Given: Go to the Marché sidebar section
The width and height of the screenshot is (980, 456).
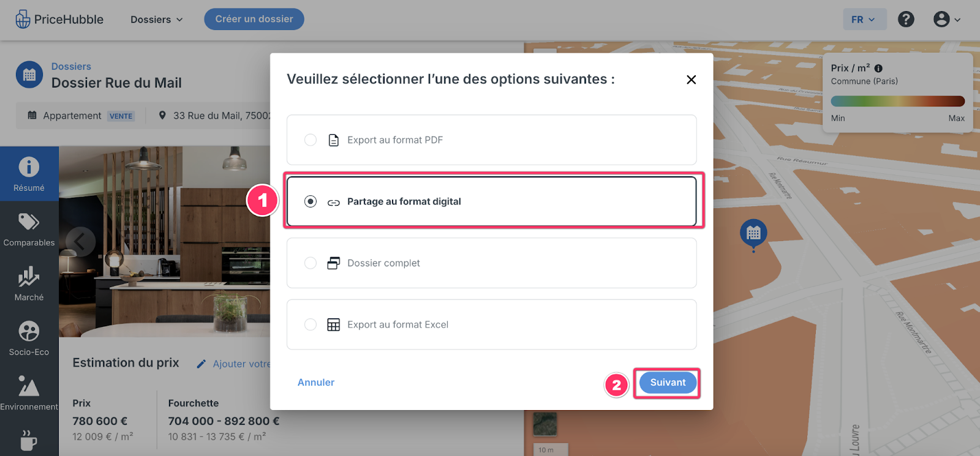Looking at the screenshot, I should click(x=29, y=283).
